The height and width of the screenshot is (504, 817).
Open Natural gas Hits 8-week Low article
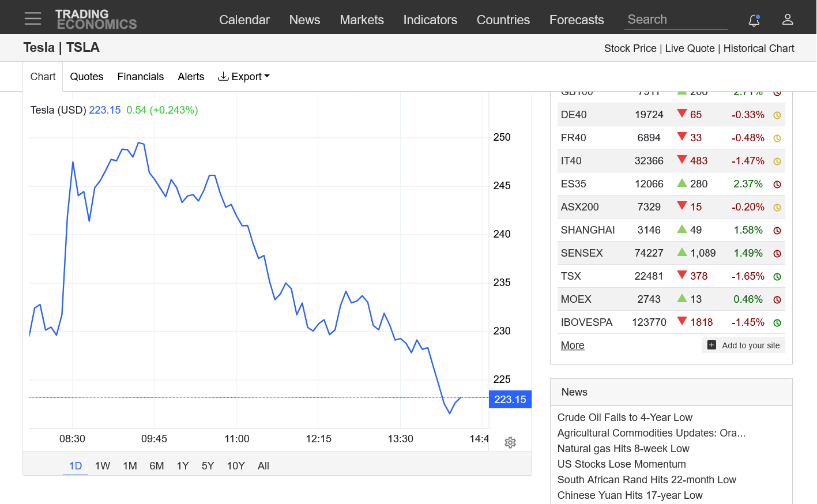623,449
